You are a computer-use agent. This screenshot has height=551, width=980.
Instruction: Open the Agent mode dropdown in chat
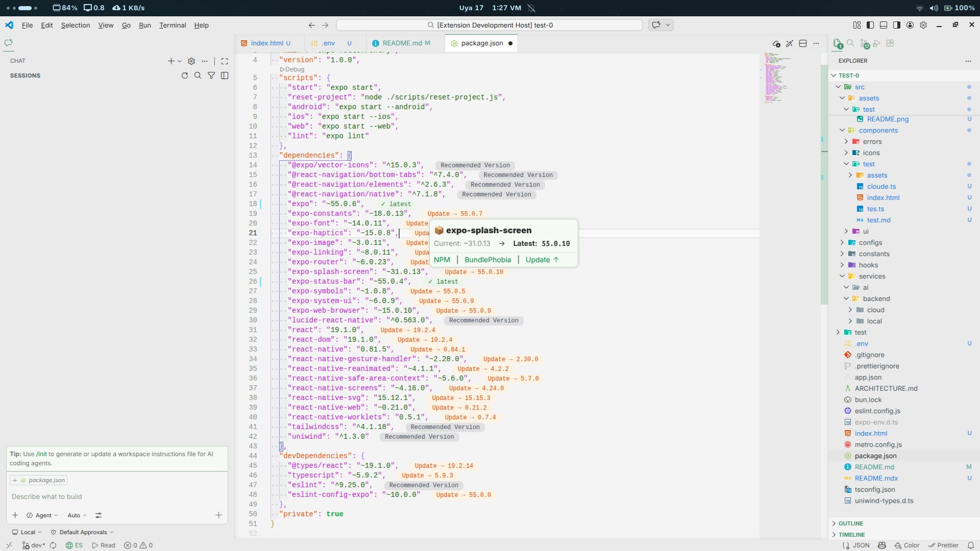[43, 515]
